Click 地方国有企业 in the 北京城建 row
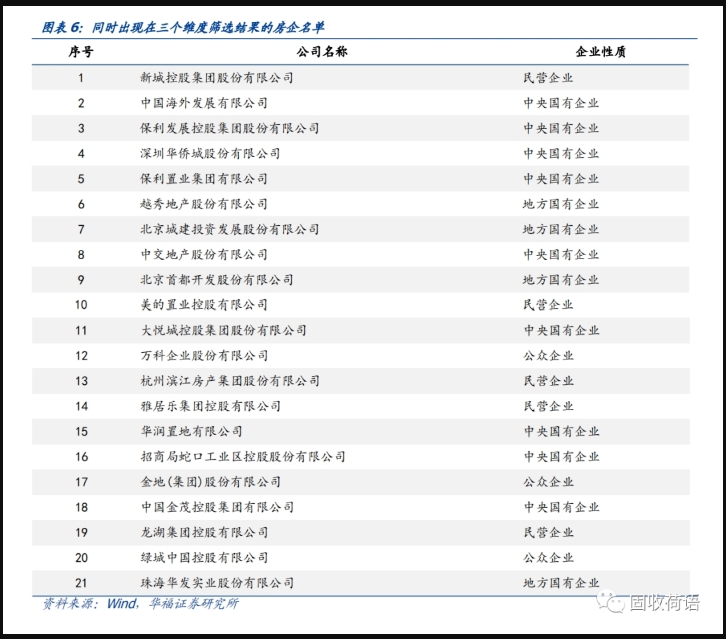This screenshot has width=726, height=639. (561, 229)
